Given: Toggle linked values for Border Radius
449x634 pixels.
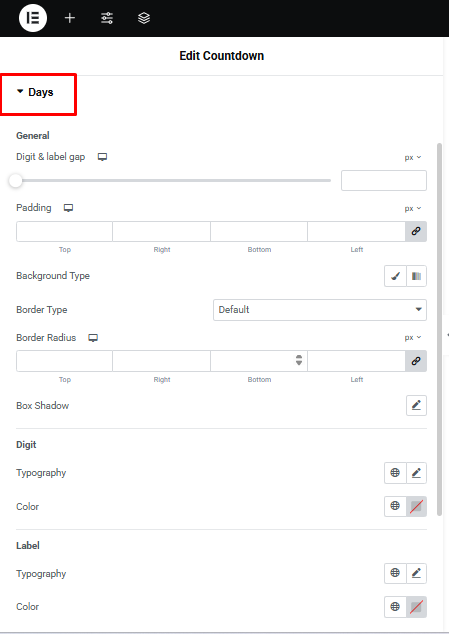Looking at the screenshot, I should tap(416, 361).
